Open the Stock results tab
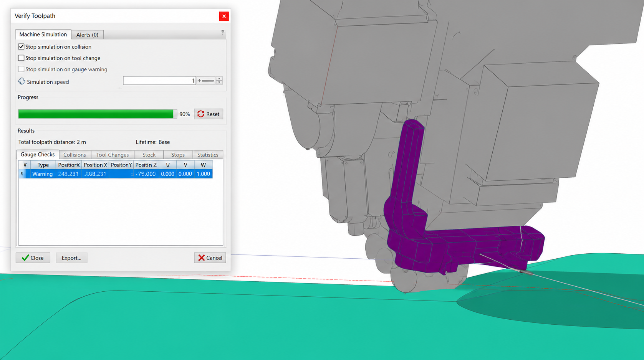 (x=149, y=155)
